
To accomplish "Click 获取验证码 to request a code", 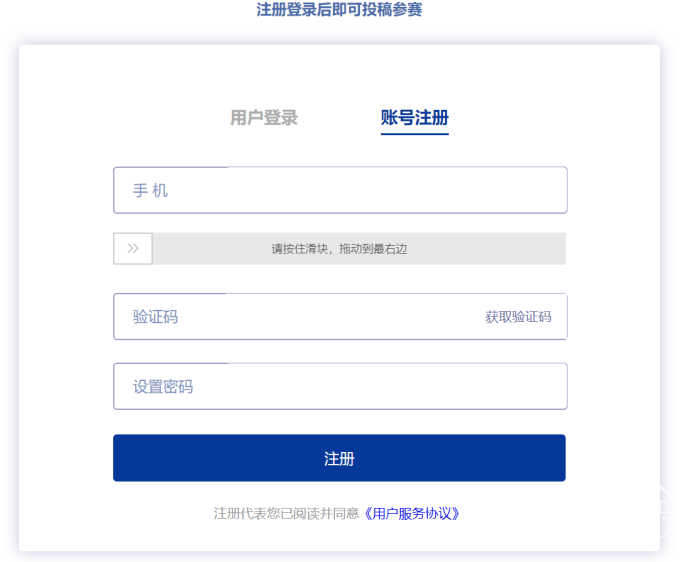I will coord(518,317).
